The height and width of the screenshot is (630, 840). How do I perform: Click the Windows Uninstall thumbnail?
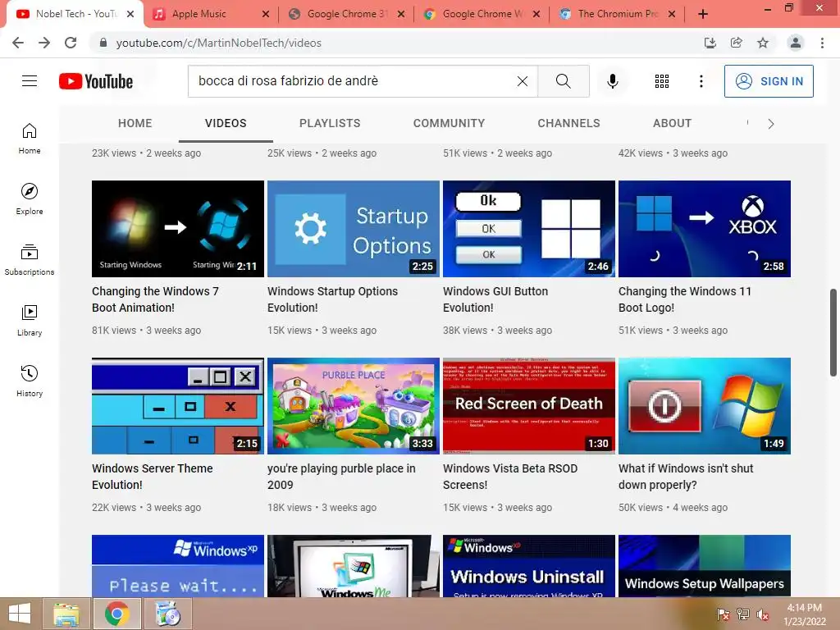click(x=529, y=566)
